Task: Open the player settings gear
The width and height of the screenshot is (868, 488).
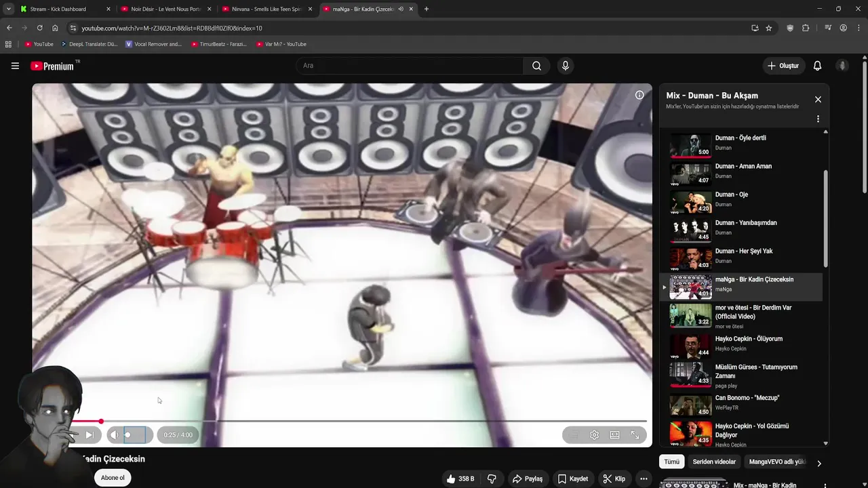Action: coord(594,435)
